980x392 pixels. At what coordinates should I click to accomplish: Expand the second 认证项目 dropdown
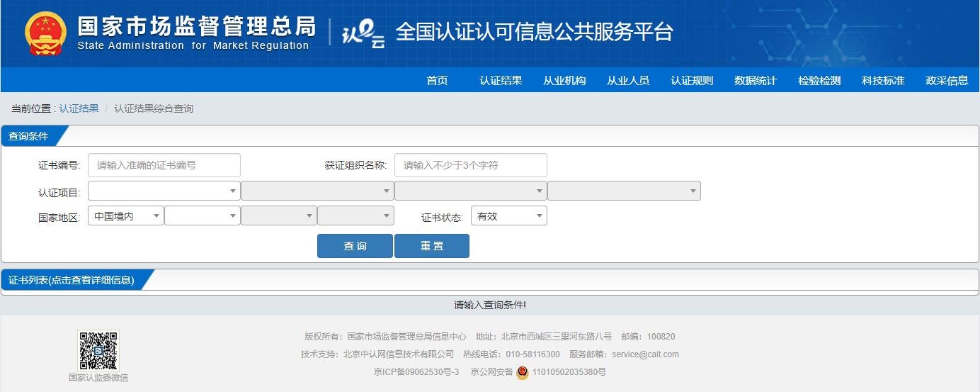tap(317, 191)
